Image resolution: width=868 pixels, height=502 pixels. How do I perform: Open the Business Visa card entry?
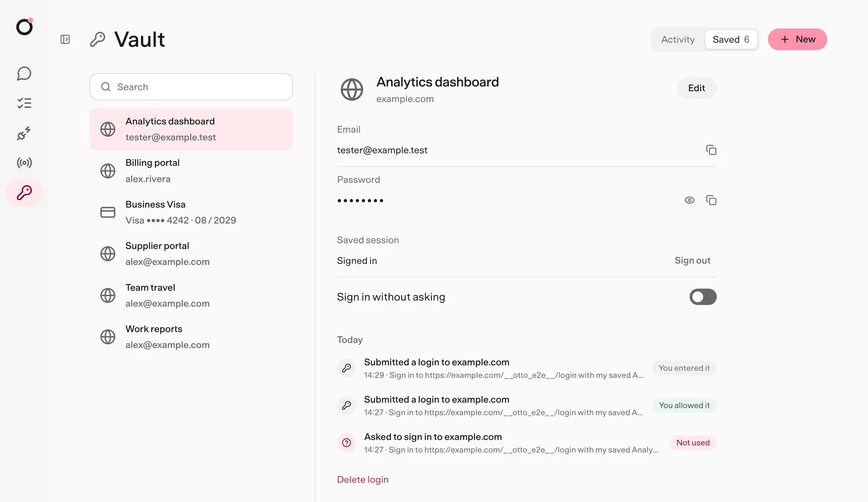tap(191, 212)
